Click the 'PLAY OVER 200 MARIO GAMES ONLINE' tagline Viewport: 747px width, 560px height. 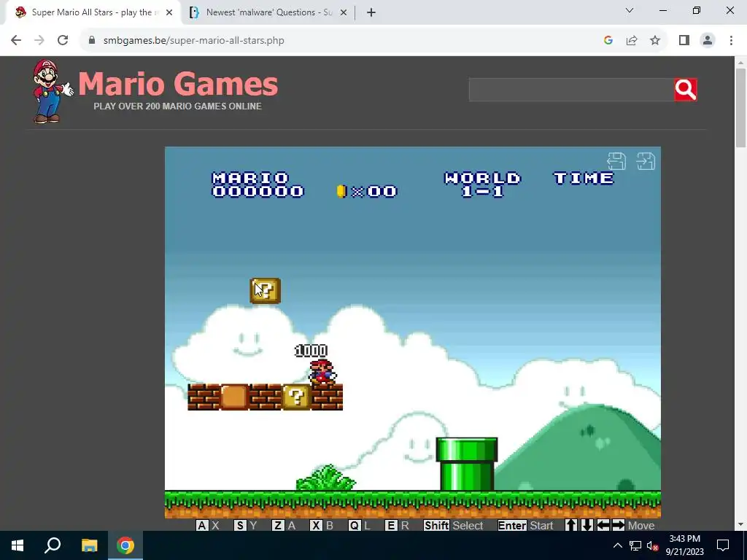[x=178, y=106]
